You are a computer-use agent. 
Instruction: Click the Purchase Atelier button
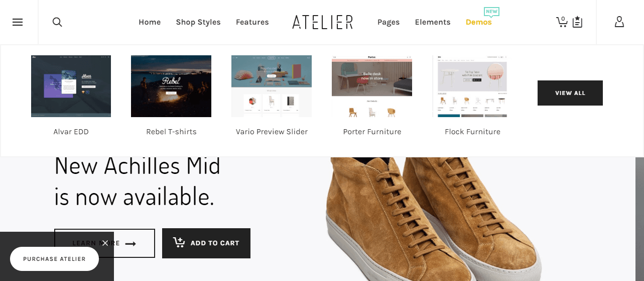pos(54,259)
